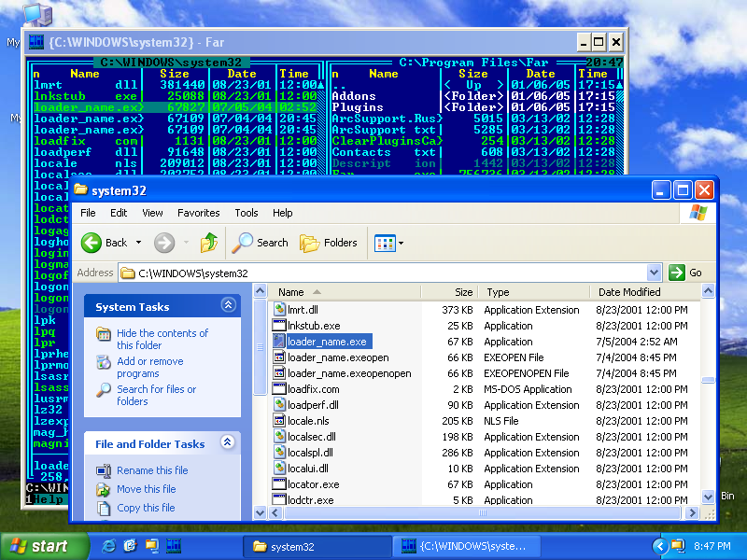Click the loadfix.com file icon

[279, 388]
